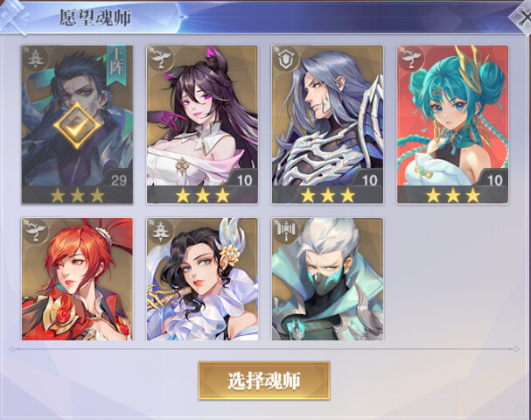Choose the teal-haired girl on red card

453,124
